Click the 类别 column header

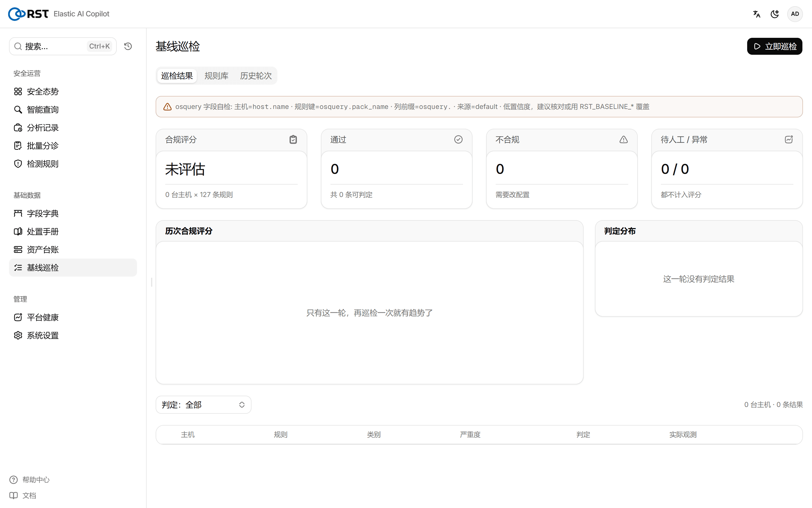pos(374,434)
